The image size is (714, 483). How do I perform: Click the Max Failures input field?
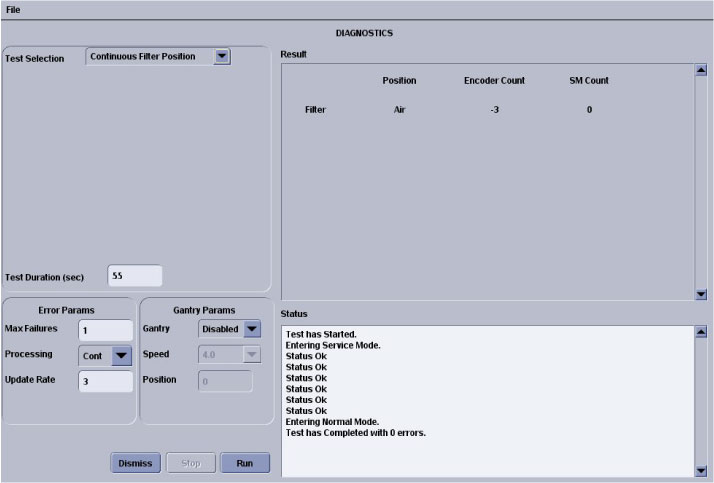coord(105,329)
